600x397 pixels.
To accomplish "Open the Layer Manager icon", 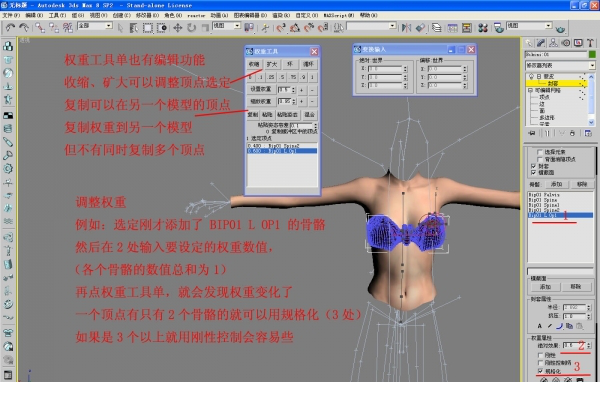I will tap(437, 28).
